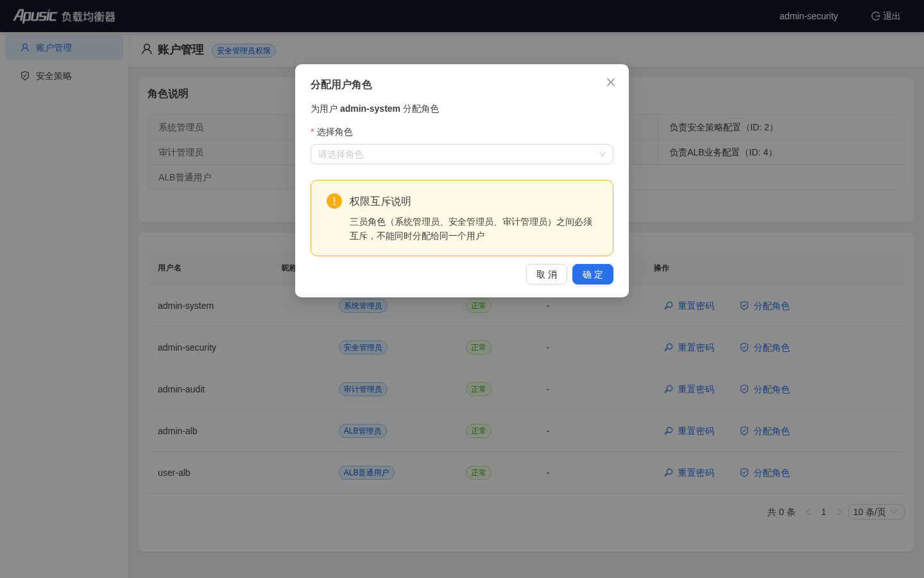
Task: Click the key icon in admin-audit row
Action: click(669, 389)
